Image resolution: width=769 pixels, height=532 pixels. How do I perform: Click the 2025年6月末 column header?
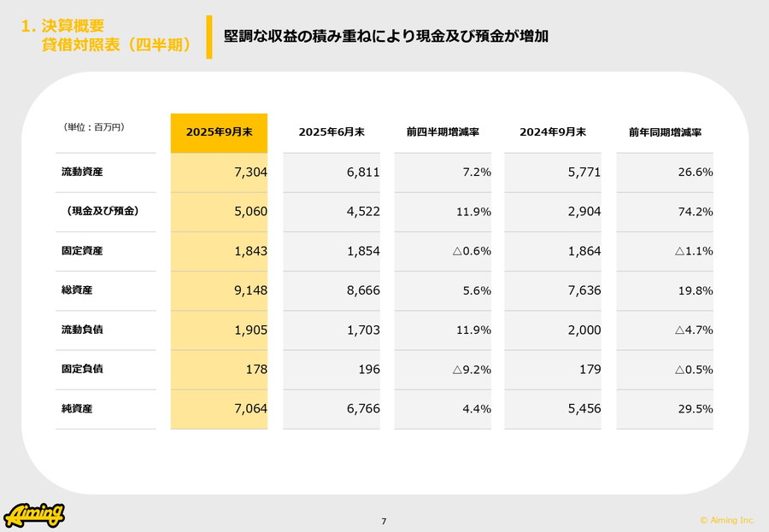pyautogui.click(x=332, y=132)
